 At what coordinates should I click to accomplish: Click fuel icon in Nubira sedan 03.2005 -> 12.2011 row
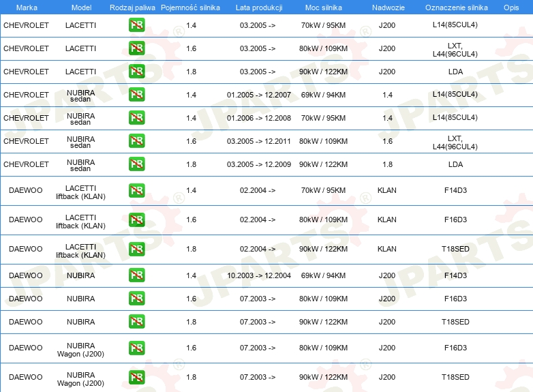[136, 140]
